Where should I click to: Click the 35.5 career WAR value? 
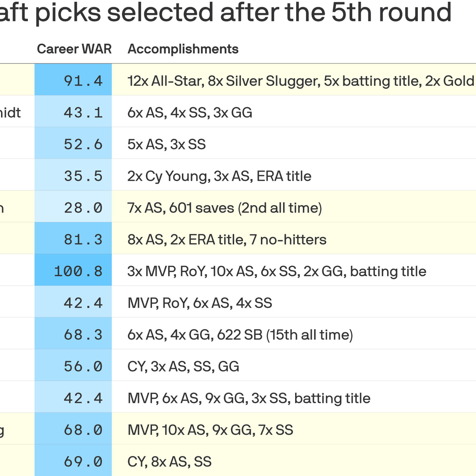point(83,176)
